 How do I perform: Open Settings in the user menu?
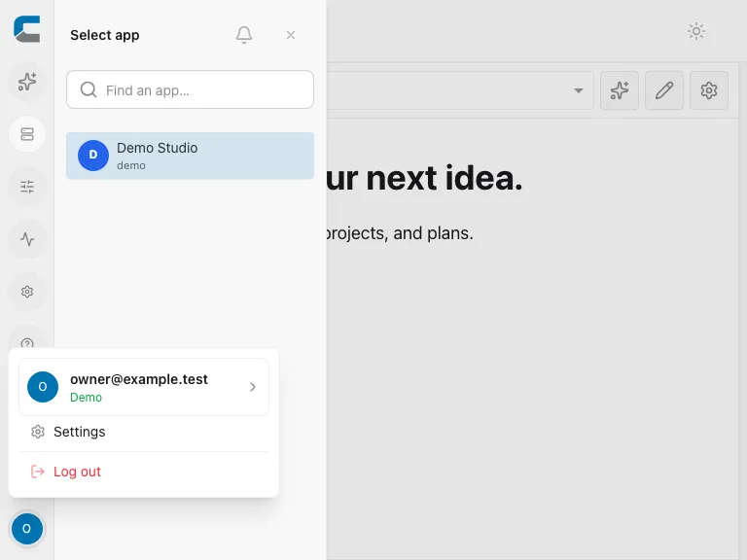[144, 432]
